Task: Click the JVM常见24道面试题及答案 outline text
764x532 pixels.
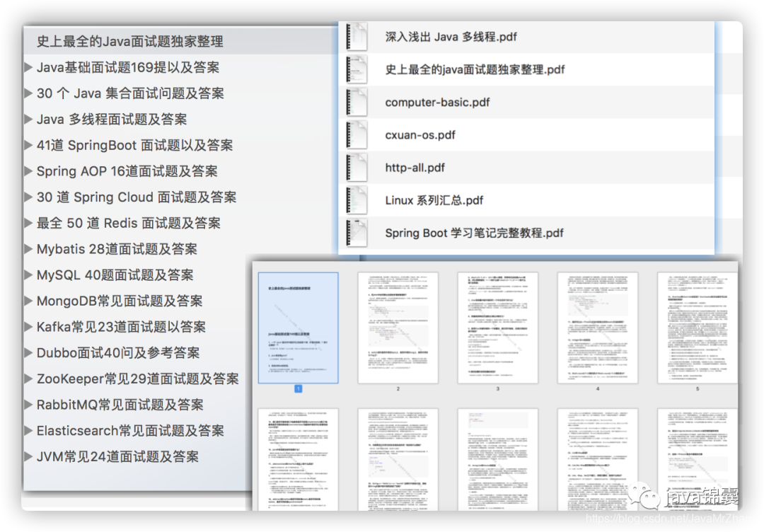Action: [117, 457]
